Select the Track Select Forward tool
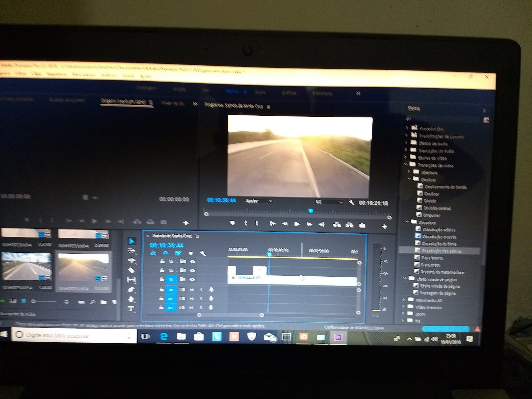Image resolution: width=532 pixels, height=399 pixels. pyautogui.click(x=132, y=251)
